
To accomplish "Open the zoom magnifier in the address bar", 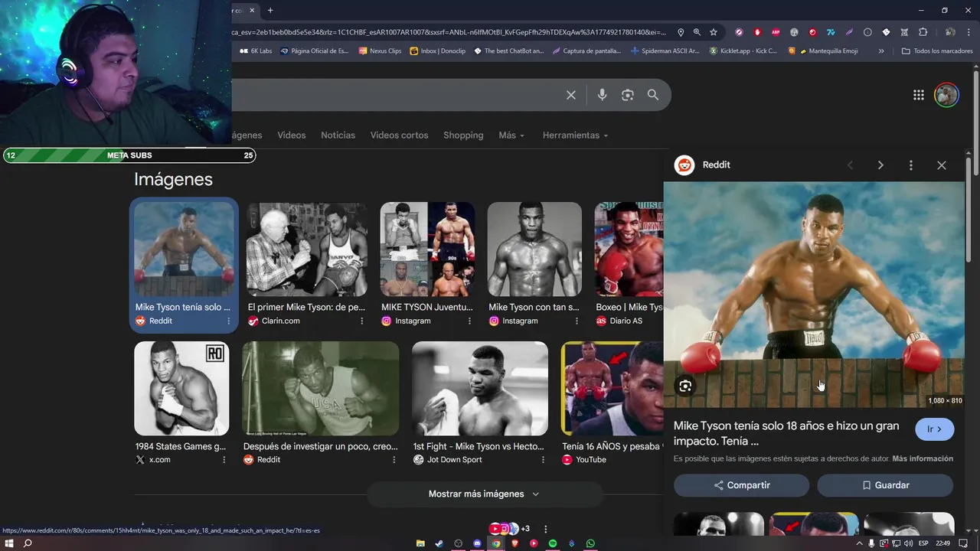I will tap(697, 32).
